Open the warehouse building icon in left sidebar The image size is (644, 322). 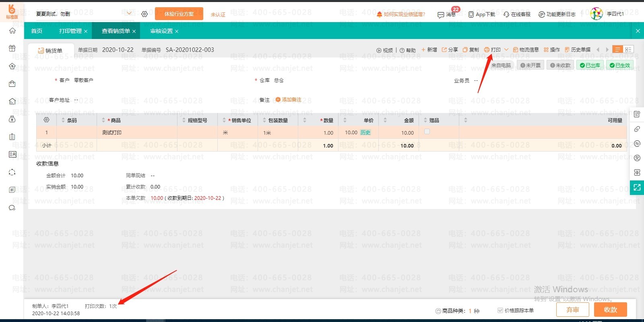pos(12,101)
